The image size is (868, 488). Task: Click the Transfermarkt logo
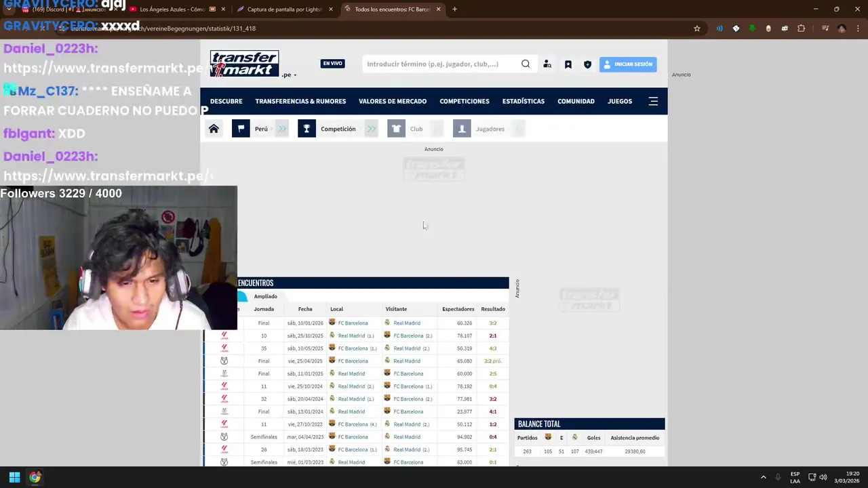(x=244, y=63)
